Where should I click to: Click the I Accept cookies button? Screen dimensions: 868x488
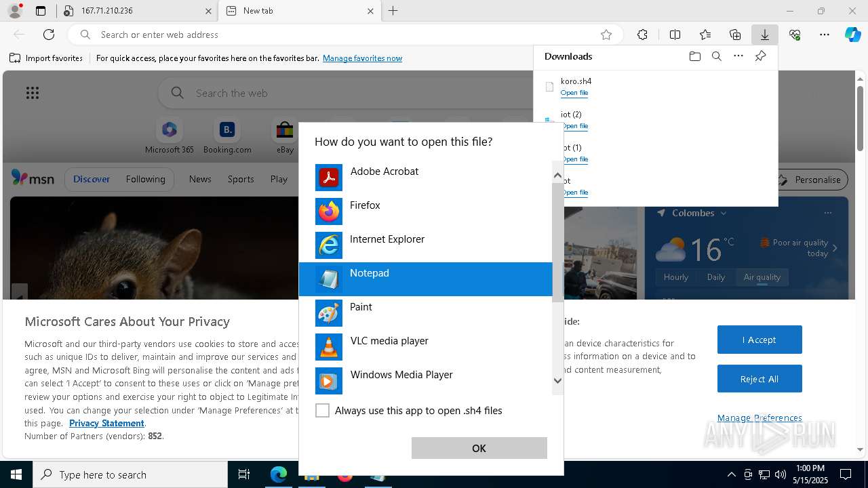point(759,340)
